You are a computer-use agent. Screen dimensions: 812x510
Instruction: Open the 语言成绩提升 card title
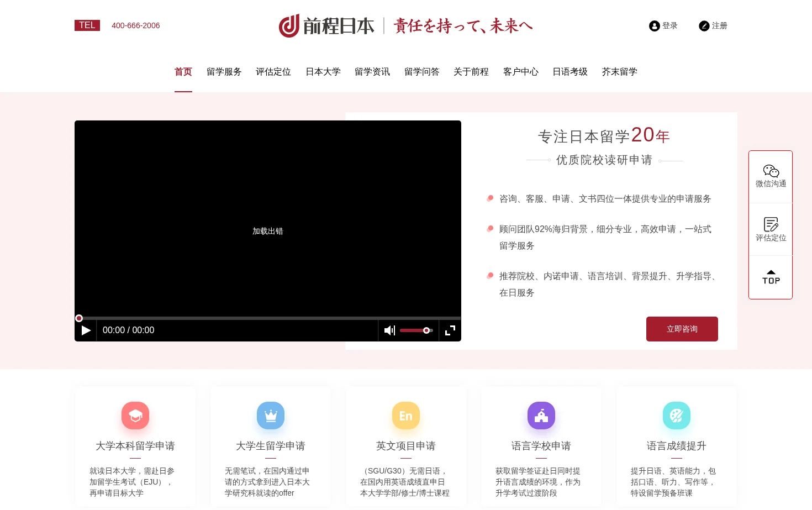(x=677, y=446)
